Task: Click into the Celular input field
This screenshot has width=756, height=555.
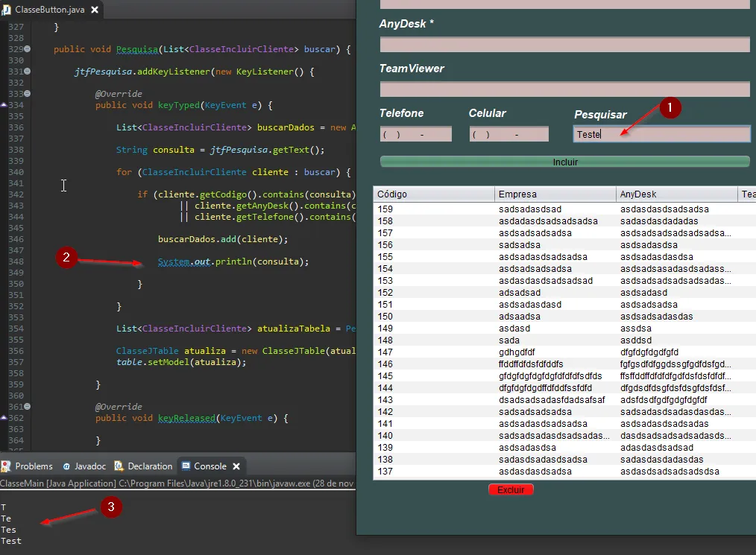Action: [x=508, y=134]
